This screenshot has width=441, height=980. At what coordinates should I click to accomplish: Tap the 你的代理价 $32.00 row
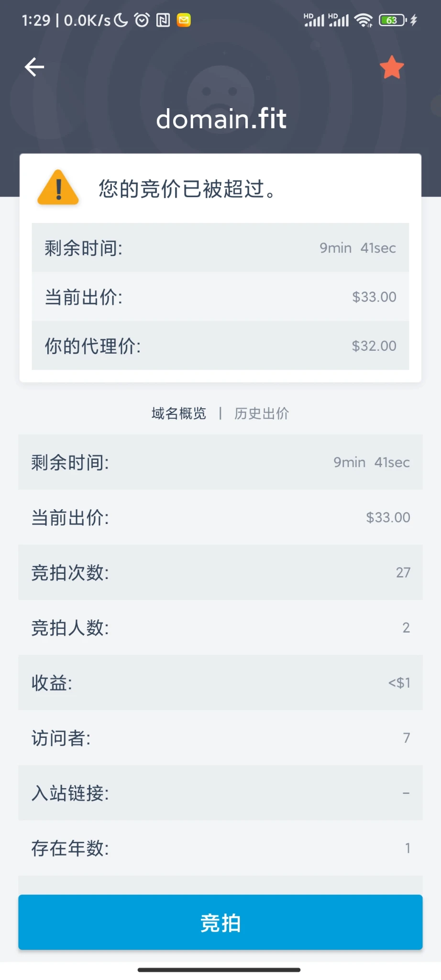(x=220, y=345)
